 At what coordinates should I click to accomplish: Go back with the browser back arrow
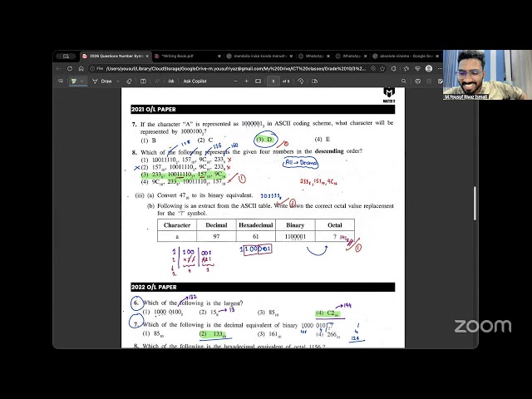click(x=59, y=68)
